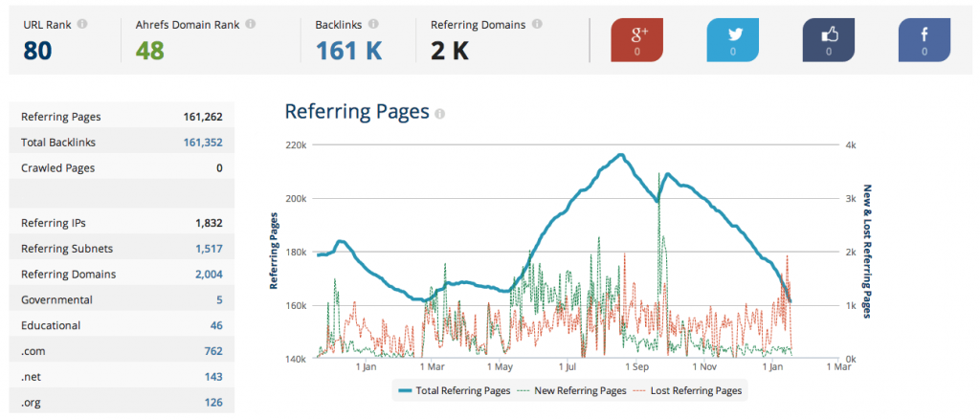The height and width of the screenshot is (419, 980).
Task: Click the thumbs-up likes button
Action: pyautogui.click(x=828, y=40)
